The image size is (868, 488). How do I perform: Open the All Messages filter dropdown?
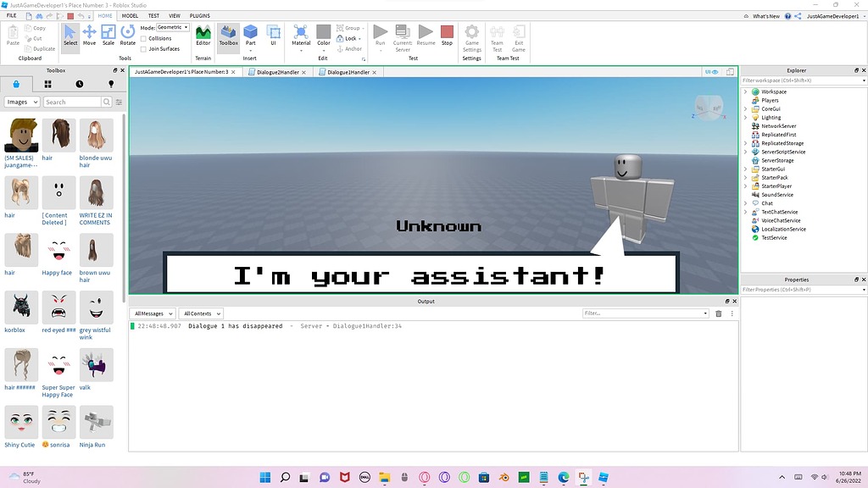coord(152,313)
